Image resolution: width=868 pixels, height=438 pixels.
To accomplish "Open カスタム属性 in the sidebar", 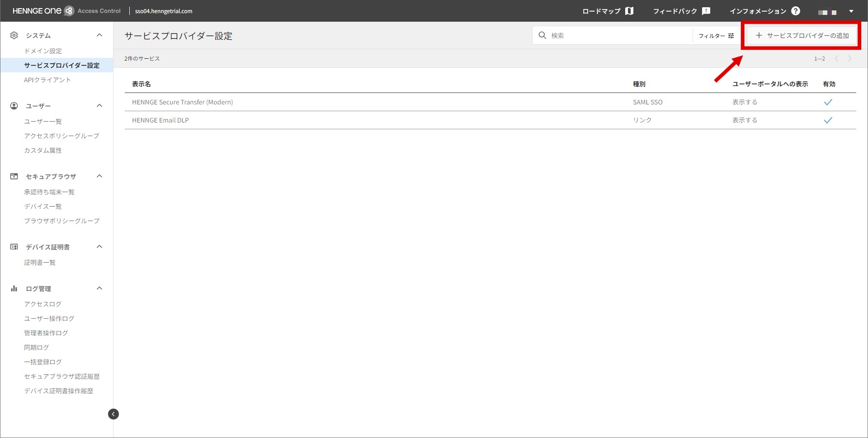I will (43, 151).
